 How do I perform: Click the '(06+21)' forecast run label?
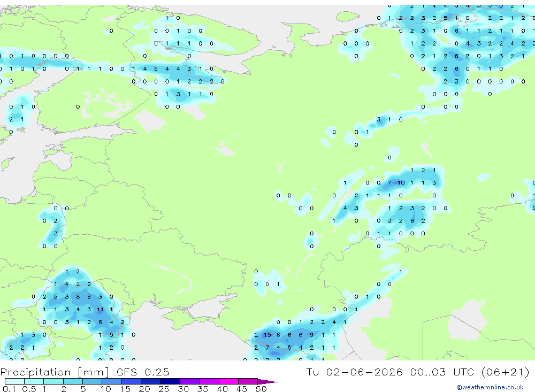tap(506, 372)
